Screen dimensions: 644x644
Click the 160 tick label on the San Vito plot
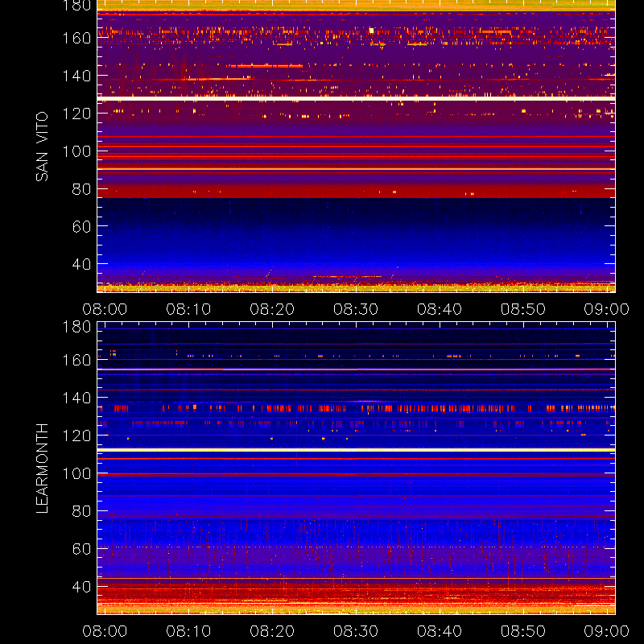(x=76, y=38)
